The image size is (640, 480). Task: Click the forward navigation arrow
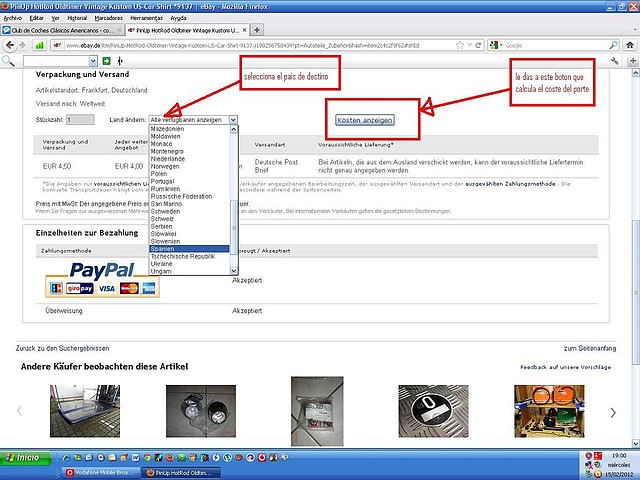[x=22, y=45]
